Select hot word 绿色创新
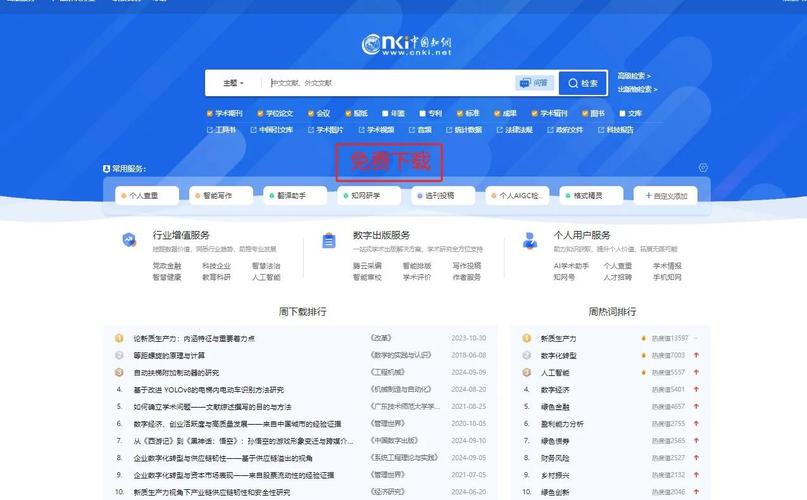This screenshot has height=500, width=807. [x=555, y=492]
